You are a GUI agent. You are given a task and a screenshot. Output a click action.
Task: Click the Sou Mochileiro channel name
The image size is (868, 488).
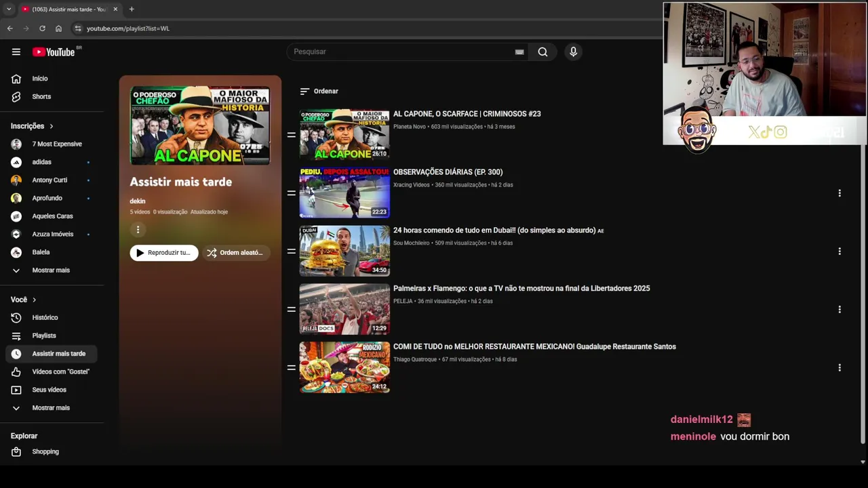(412, 243)
